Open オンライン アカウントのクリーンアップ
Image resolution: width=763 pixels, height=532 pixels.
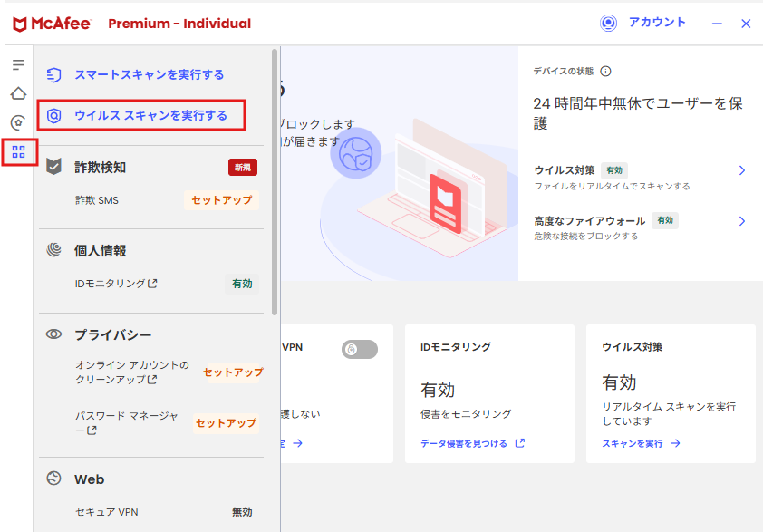[x=132, y=372]
